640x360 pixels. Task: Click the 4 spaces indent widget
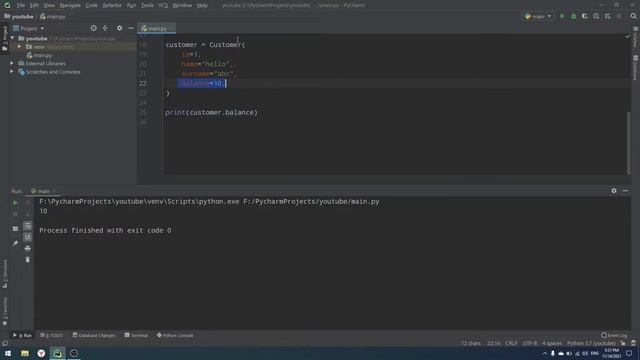552,343
